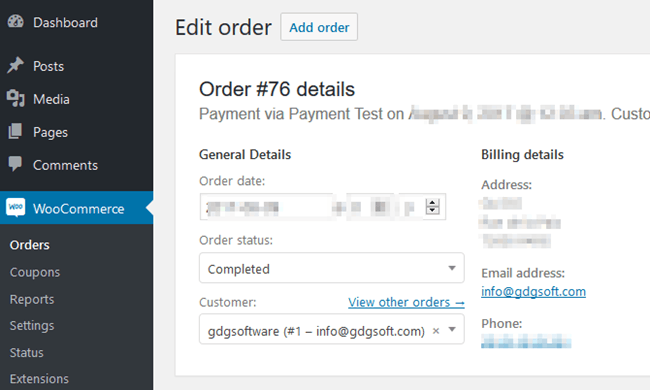Click the Posts pushpin icon

tap(15, 65)
